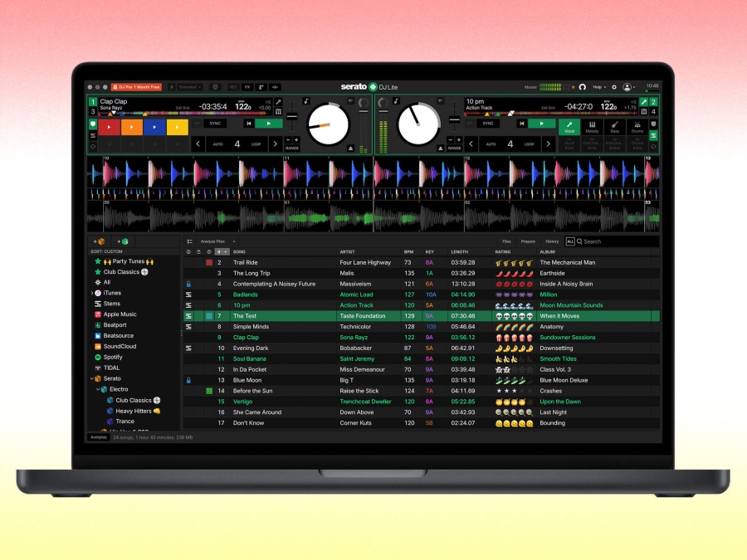Toggle Autoplay in the bottom-left corner
The width and height of the screenshot is (747, 560).
(x=97, y=436)
